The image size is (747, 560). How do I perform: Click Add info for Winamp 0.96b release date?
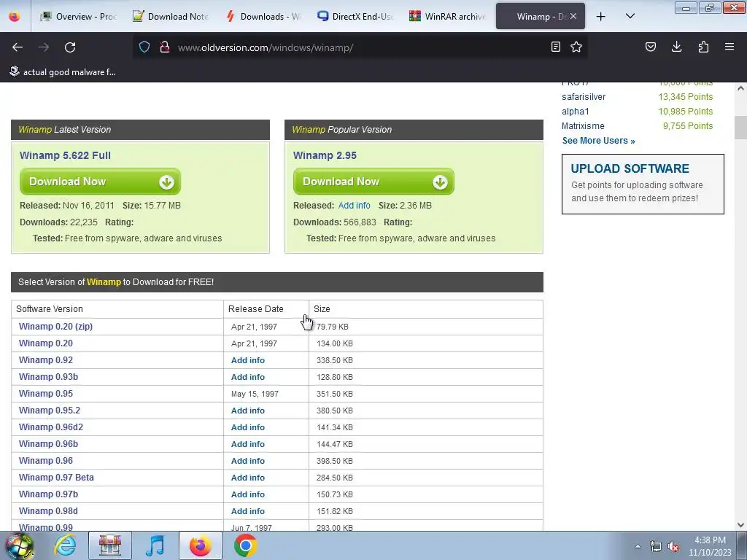pyautogui.click(x=248, y=444)
